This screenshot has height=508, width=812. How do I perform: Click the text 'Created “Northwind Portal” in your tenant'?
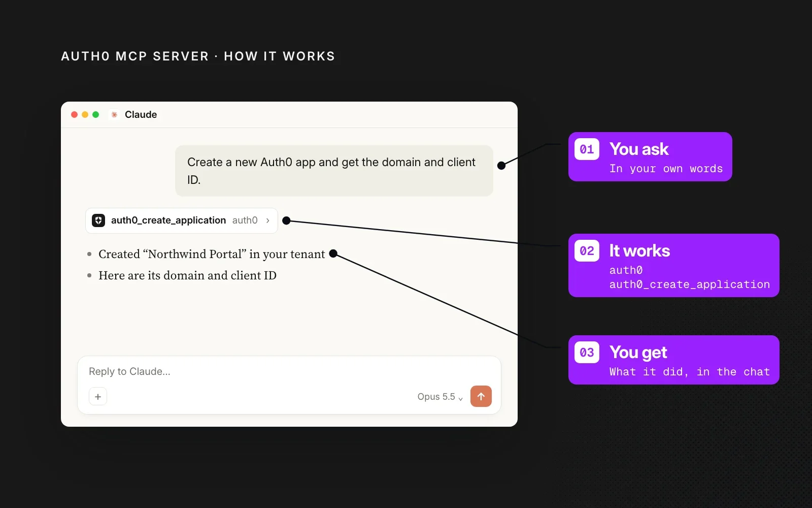pyautogui.click(x=212, y=254)
